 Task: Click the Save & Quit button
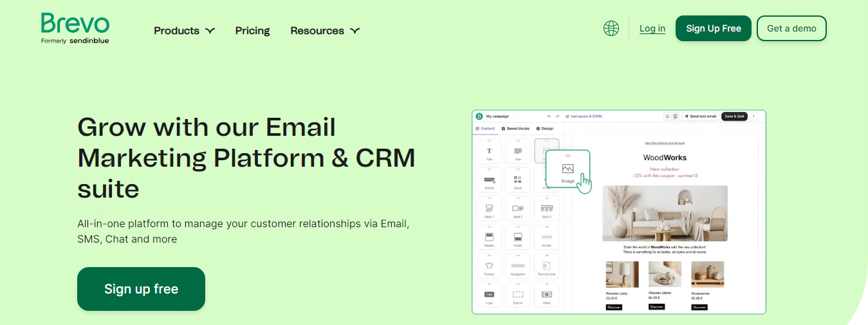coord(734,116)
